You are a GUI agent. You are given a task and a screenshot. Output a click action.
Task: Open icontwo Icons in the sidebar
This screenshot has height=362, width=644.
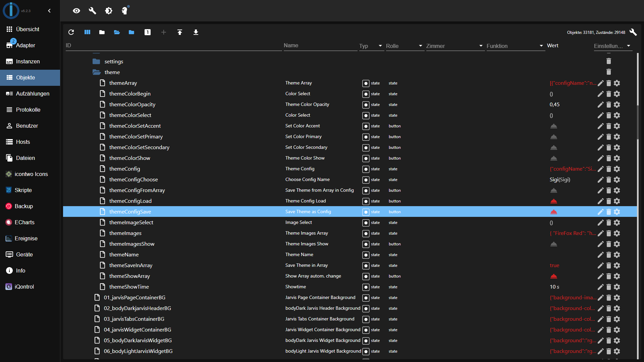coord(30,174)
